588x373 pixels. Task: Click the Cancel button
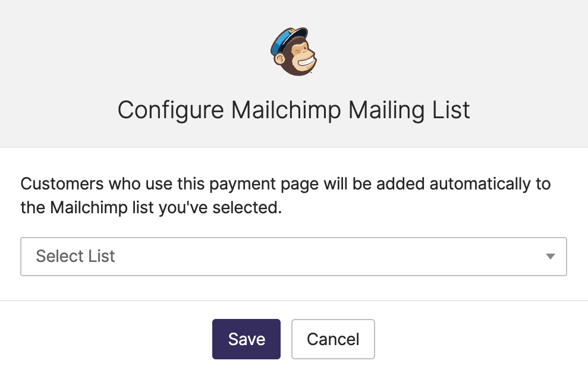333,339
